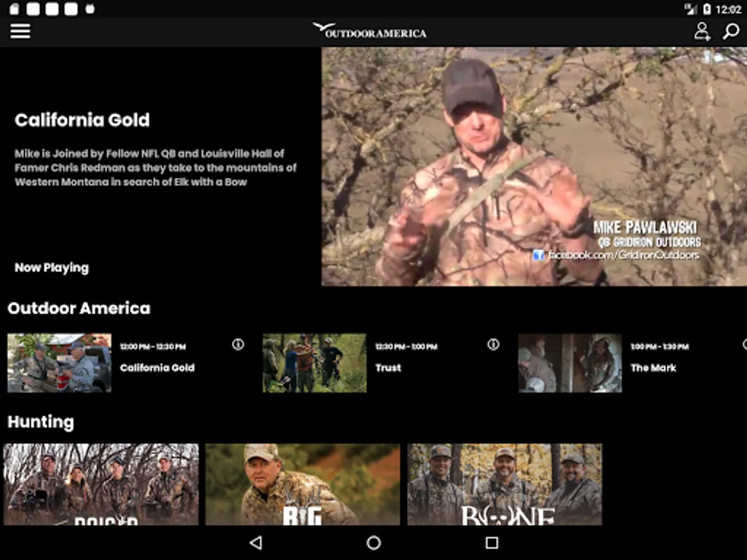747x560 pixels.
Task: Tap the battery icon in status bar
Action: [707, 9]
